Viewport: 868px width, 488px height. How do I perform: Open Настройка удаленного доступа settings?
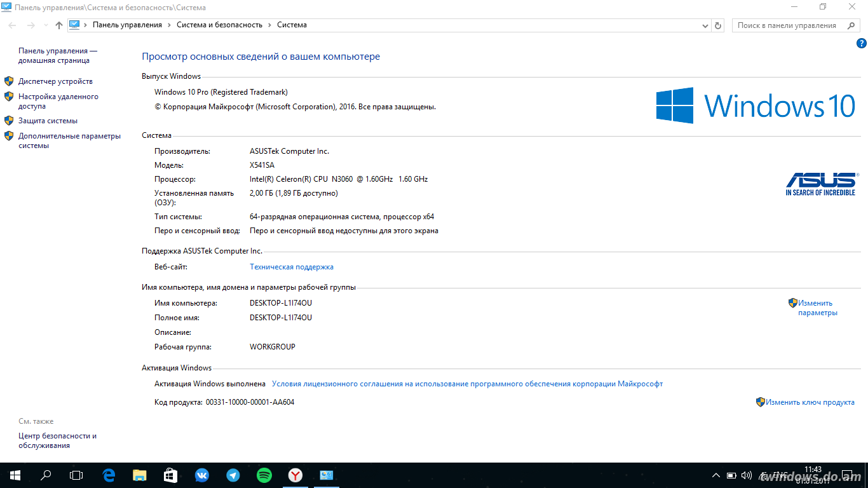coord(58,102)
